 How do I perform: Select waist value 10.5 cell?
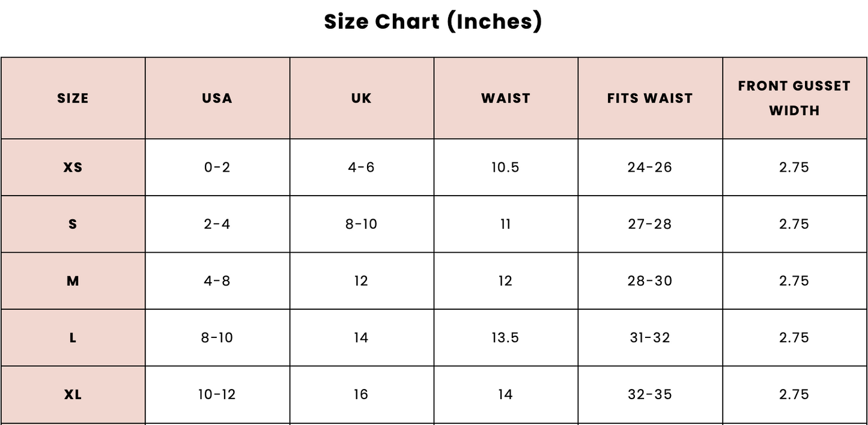(x=505, y=167)
